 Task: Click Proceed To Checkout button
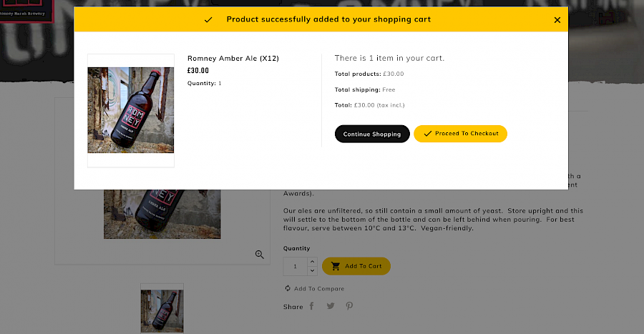tap(460, 134)
